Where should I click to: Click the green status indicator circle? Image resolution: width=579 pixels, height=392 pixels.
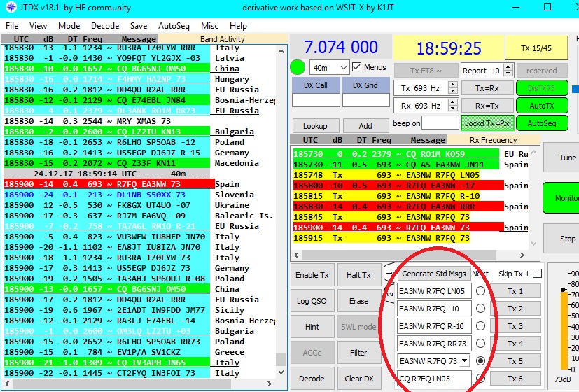[x=298, y=68]
